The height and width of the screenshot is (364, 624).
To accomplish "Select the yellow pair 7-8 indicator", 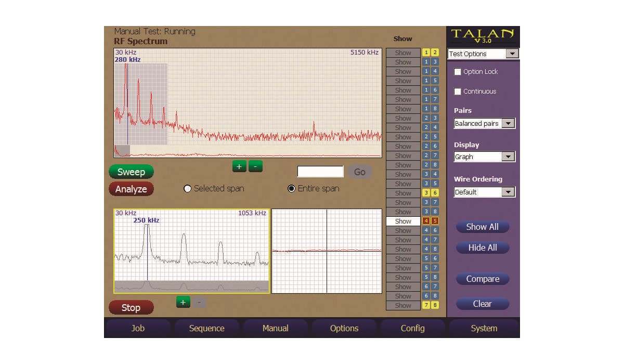I will (x=431, y=305).
